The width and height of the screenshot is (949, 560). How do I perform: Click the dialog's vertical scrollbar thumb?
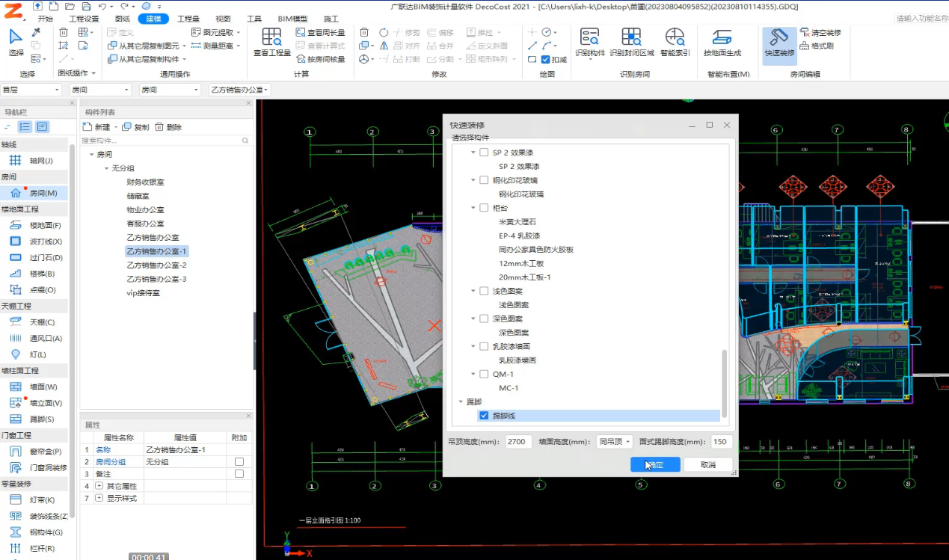pos(723,385)
